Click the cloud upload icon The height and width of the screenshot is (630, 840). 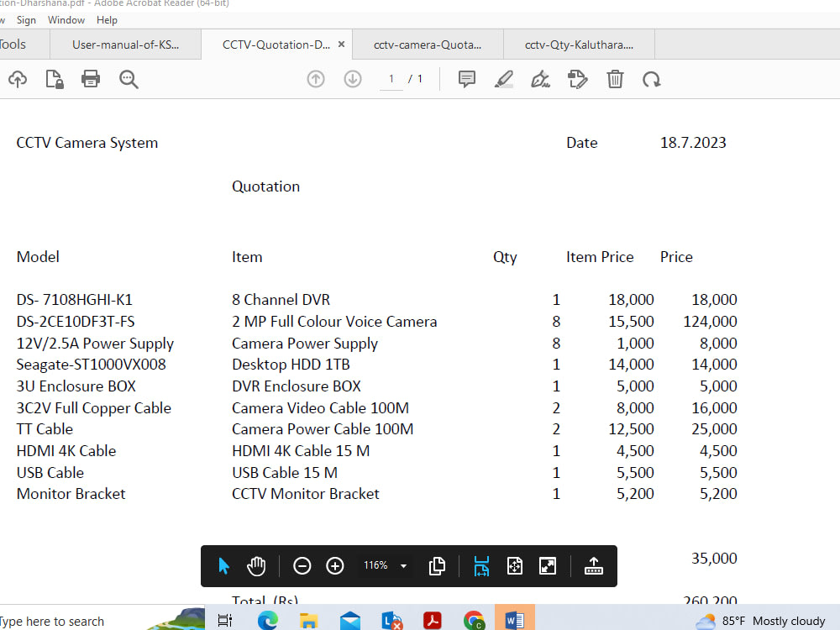18,79
